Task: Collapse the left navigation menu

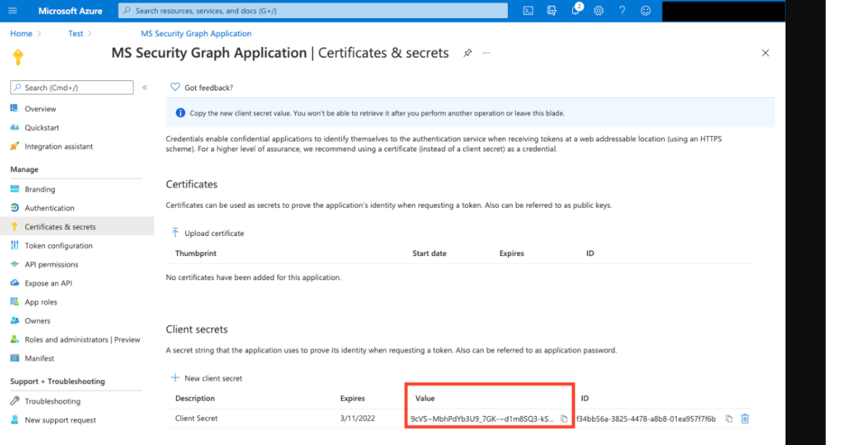Action: tap(145, 88)
